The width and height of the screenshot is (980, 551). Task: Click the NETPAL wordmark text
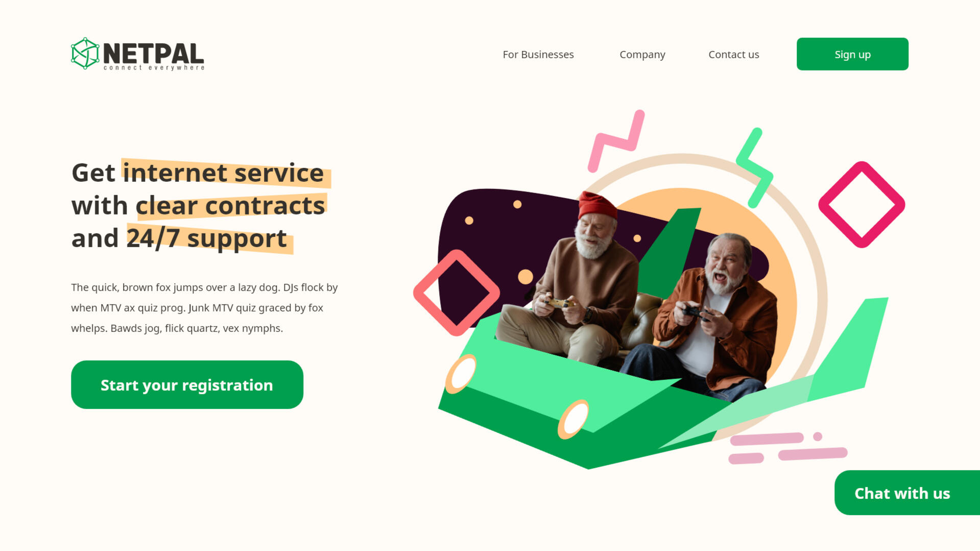click(153, 53)
